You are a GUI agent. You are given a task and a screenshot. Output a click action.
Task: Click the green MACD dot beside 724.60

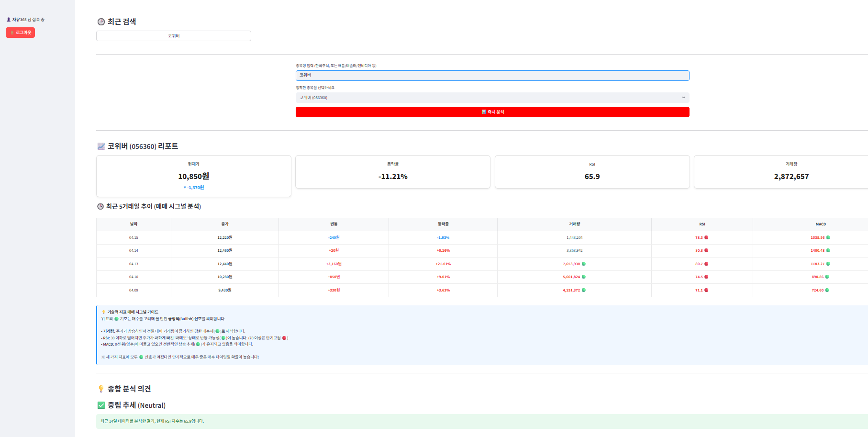(827, 290)
